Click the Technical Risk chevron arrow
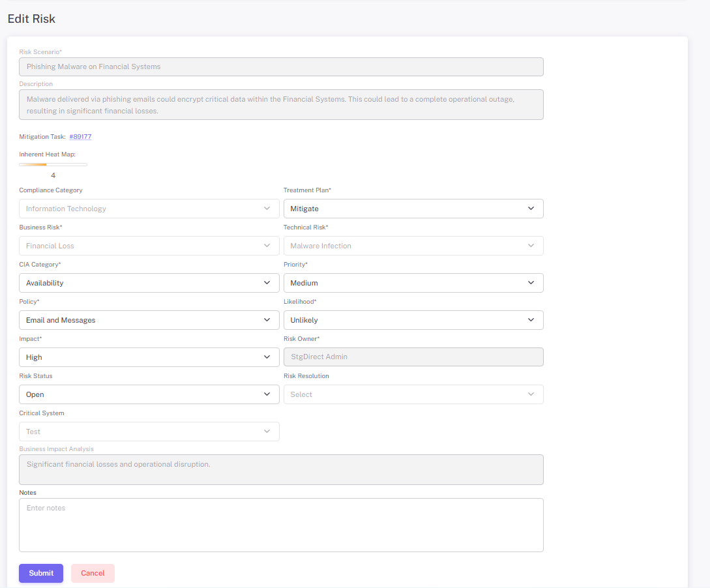The height and width of the screenshot is (588, 710). click(531, 246)
